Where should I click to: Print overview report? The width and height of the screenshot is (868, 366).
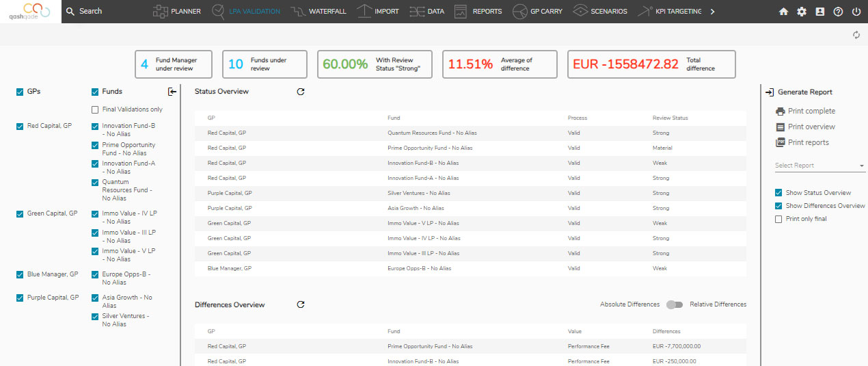click(x=811, y=127)
